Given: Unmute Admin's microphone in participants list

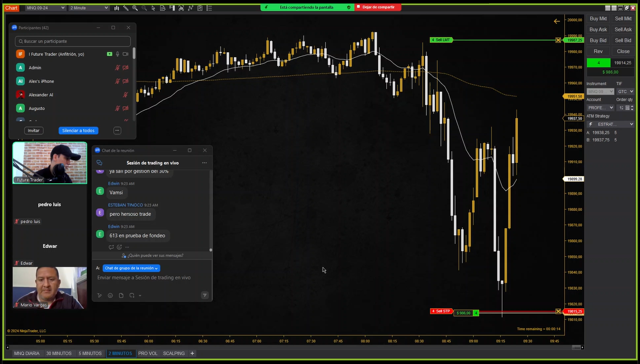Looking at the screenshot, I should click(x=117, y=67).
